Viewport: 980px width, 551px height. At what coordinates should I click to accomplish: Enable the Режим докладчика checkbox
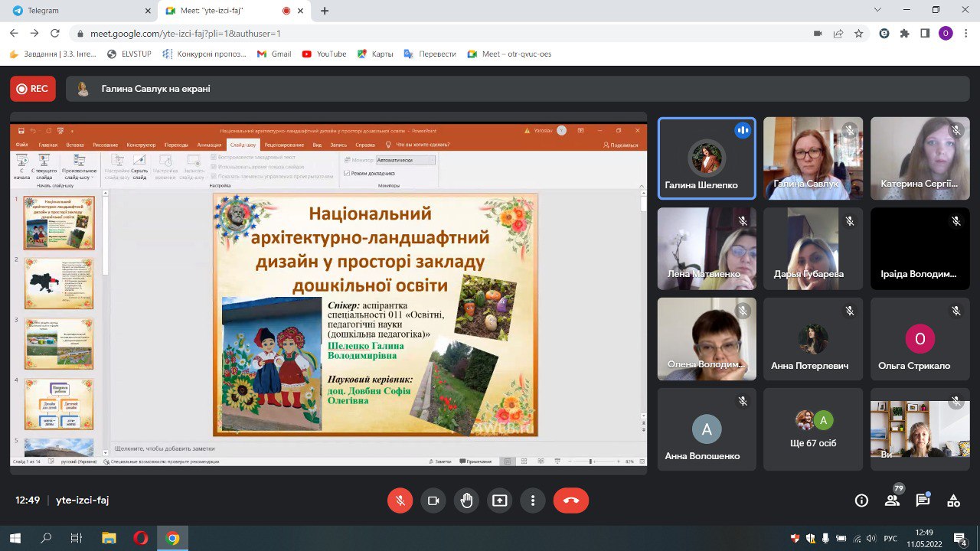click(x=346, y=174)
